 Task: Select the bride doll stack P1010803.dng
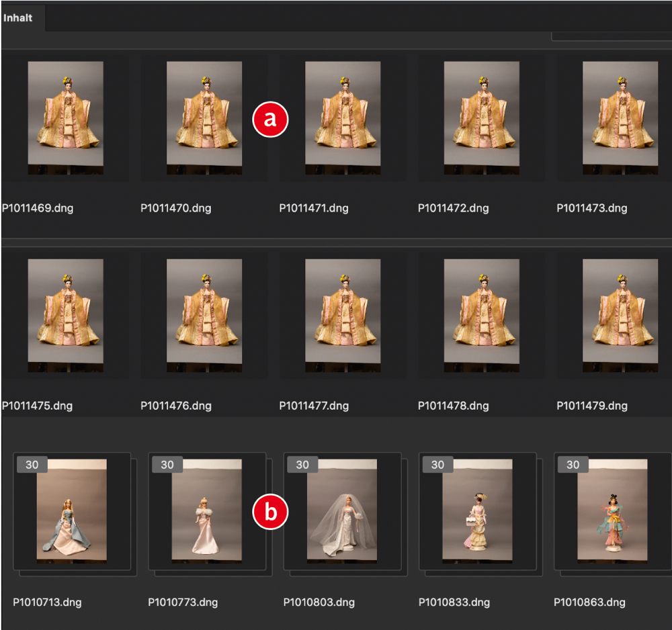pos(342,510)
